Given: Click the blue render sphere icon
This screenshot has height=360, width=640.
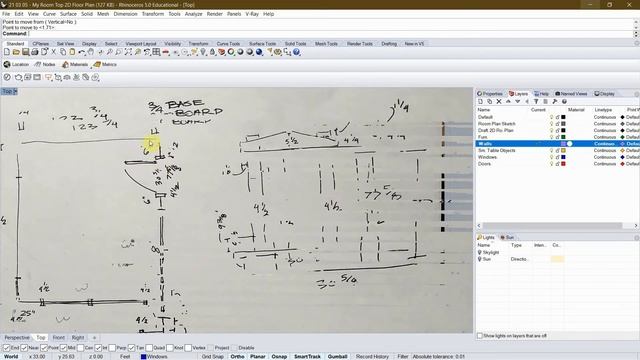Looking at the screenshot, I should point(259,52).
